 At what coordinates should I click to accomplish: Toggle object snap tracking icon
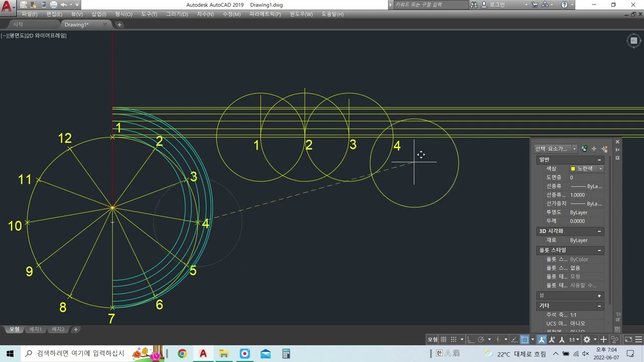(514, 340)
